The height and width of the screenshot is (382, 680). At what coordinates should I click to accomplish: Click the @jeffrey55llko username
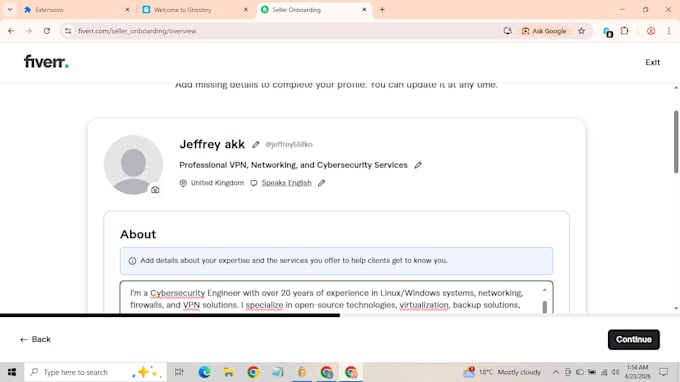click(x=289, y=145)
